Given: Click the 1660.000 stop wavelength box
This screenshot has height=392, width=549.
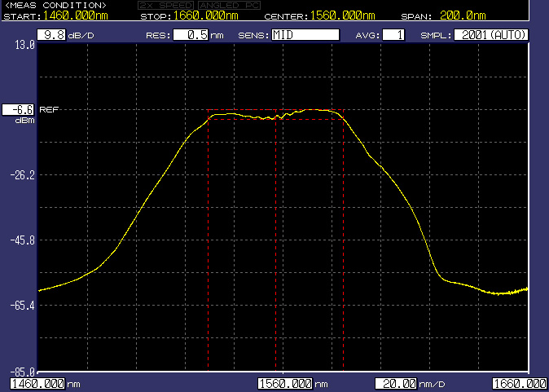Looking at the screenshot, I should (x=520, y=384).
